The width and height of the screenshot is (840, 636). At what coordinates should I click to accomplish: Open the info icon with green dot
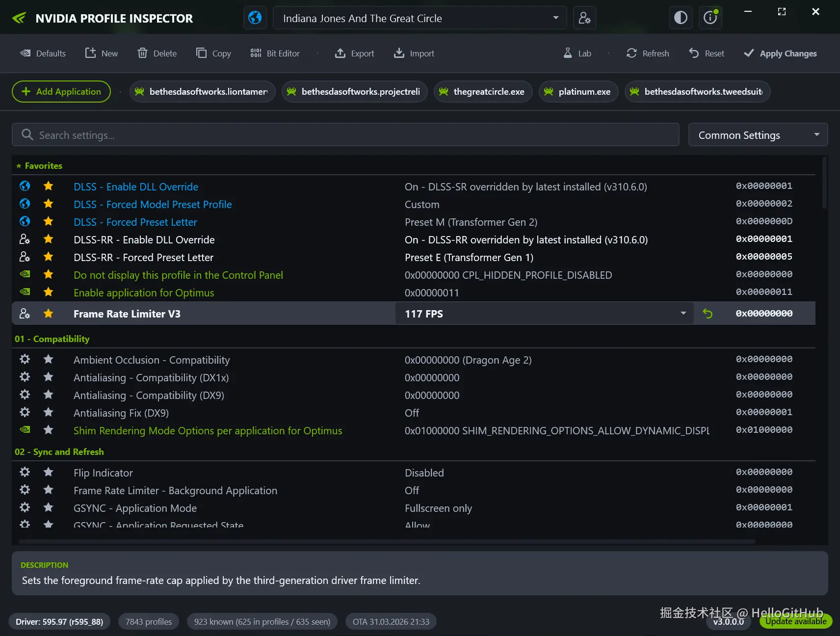[x=710, y=18]
